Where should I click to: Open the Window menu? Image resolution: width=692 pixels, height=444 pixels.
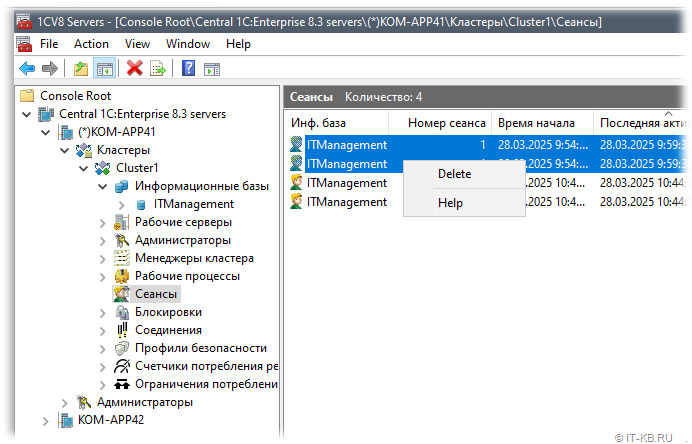[188, 44]
